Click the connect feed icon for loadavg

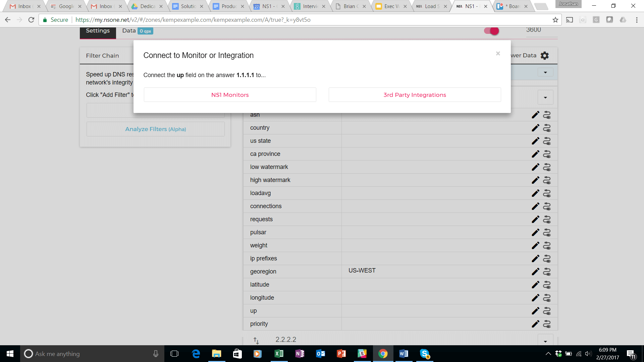point(547,193)
